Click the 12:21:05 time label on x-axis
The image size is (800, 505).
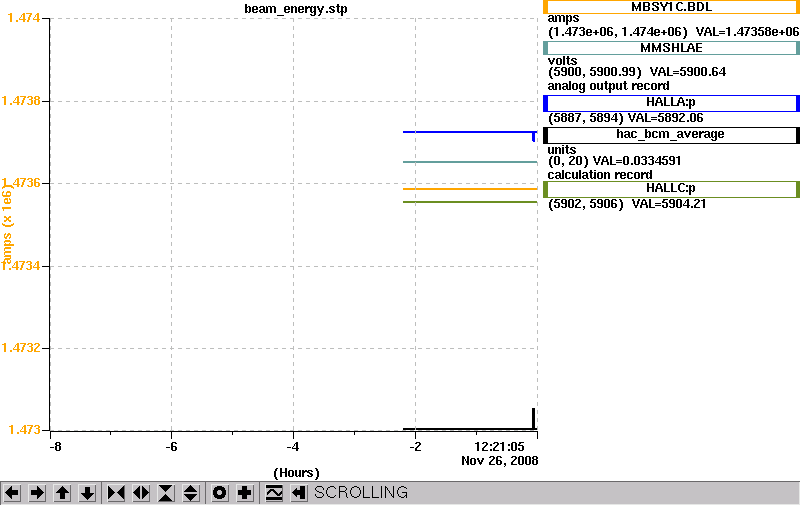(x=499, y=447)
